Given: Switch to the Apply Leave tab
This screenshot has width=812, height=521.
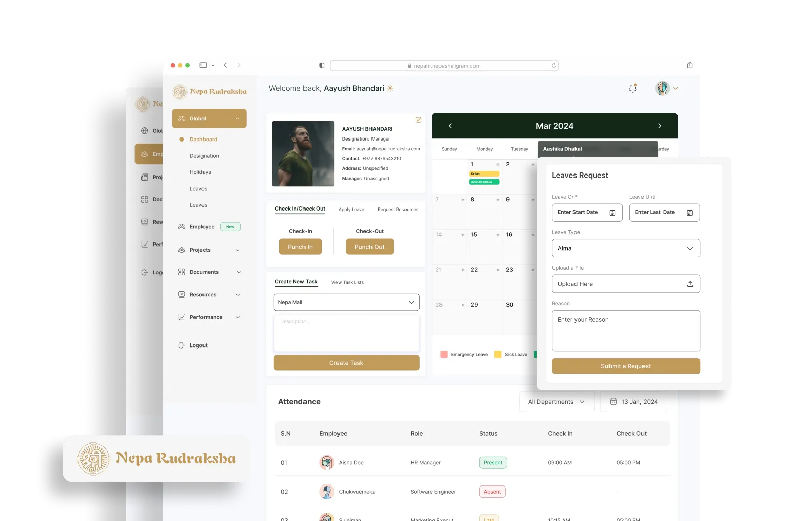Looking at the screenshot, I should click(351, 210).
